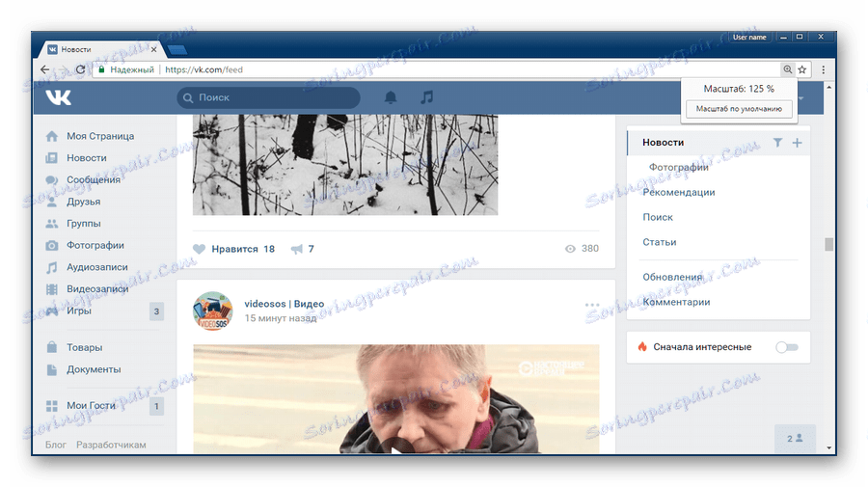Screen dimensions: 868x487
Task: Click the zoom magnifier icon in address bar
Action: 787,69
